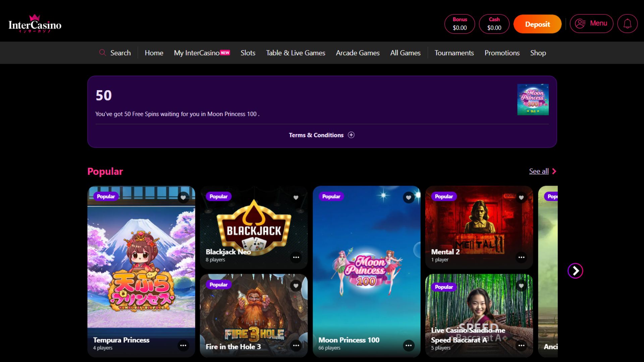Favorite Blackjack Neo with heart icon
The image size is (644, 362).
[296, 197]
